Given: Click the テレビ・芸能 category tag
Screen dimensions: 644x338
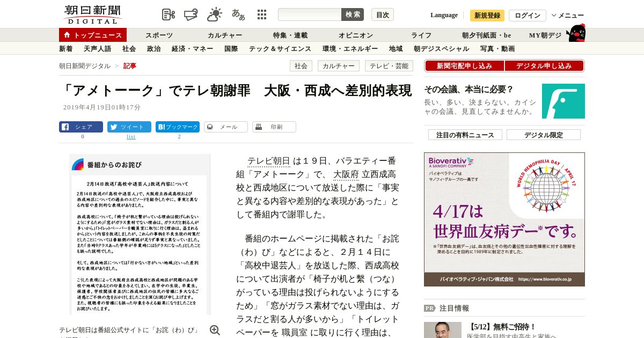Looking at the screenshot, I should pyautogui.click(x=389, y=66).
